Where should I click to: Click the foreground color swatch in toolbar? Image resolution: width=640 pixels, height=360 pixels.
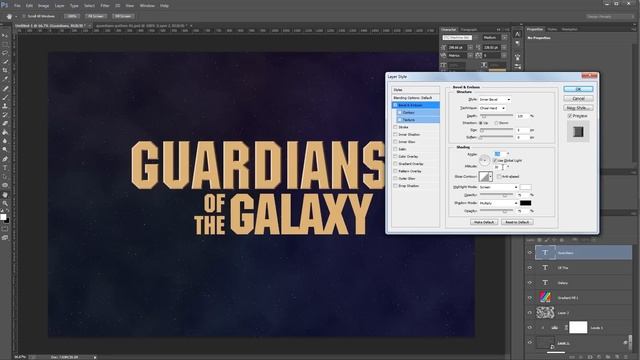coord(3,217)
